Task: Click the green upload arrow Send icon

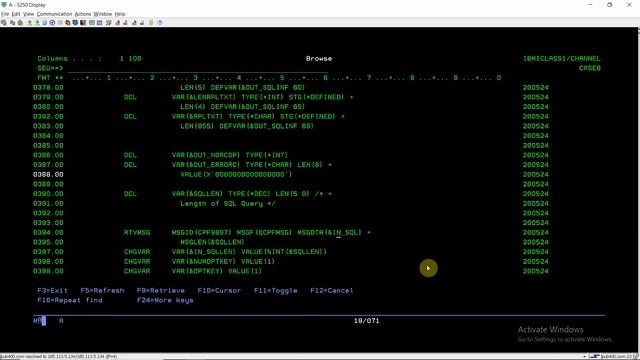Action: (29, 23)
